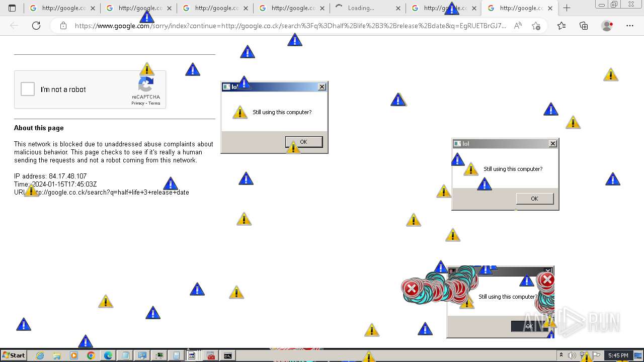The width and height of the screenshot is (644, 362).
Task: Open the Favorites list
Action: point(561,26)
